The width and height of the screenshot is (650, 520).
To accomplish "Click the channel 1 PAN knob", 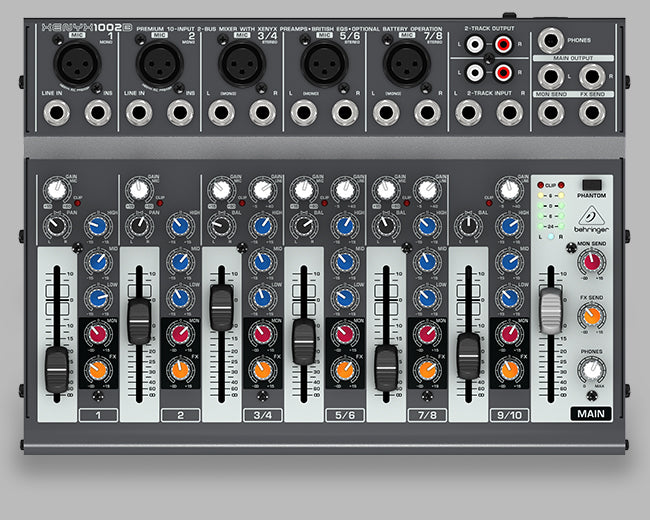I will point(55,227).
